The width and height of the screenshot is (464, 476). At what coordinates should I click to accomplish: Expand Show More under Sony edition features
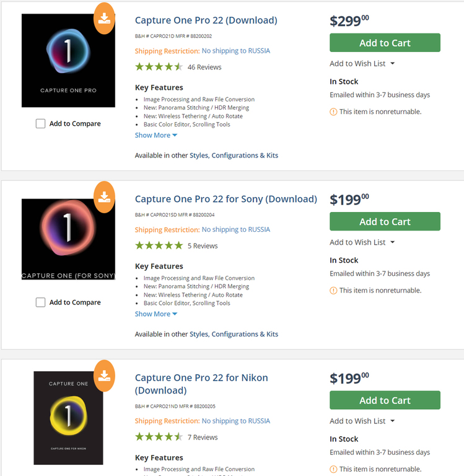pos(156,314)
